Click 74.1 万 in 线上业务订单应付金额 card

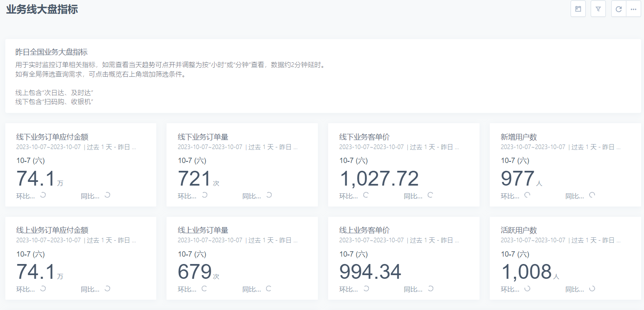point(40,272)
